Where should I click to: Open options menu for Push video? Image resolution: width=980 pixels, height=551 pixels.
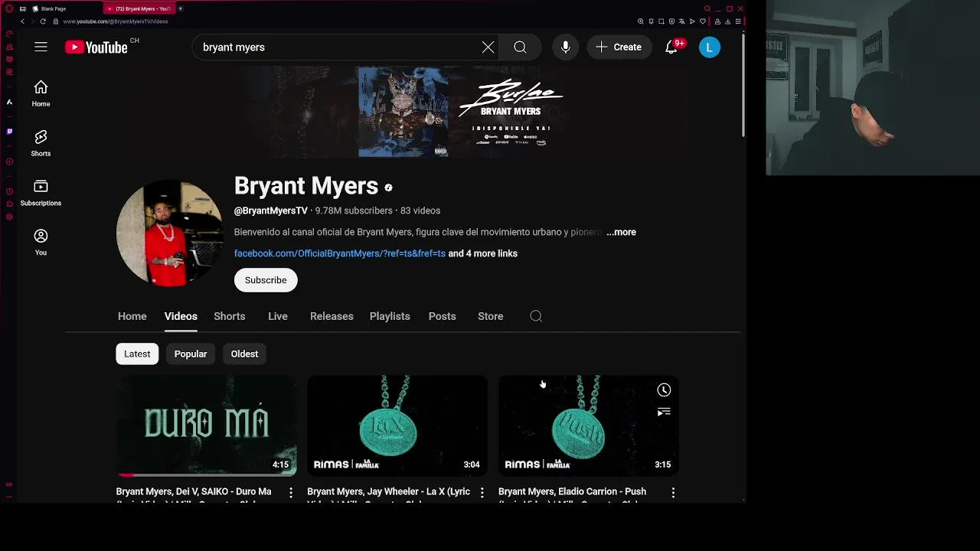tap(673, 493)
